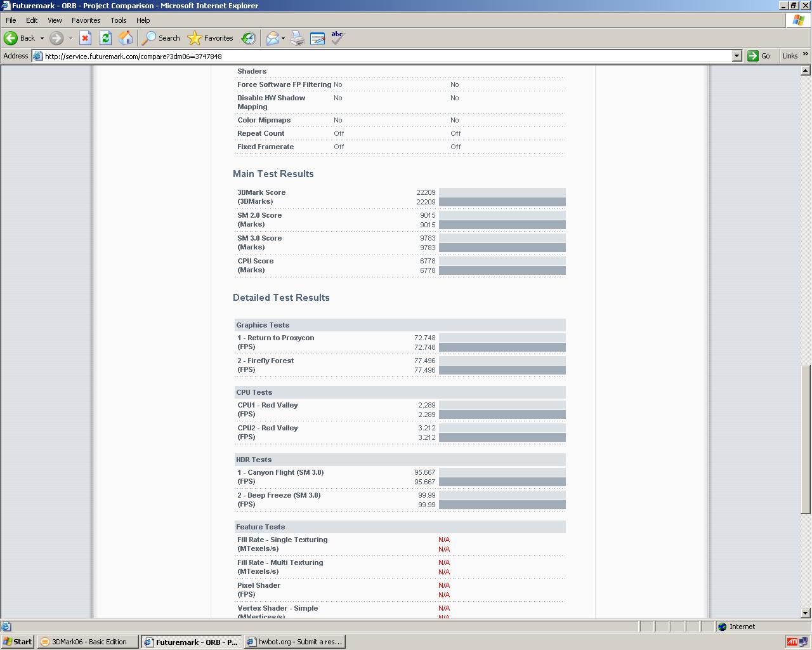Click the Edit page icon
The height and width of the screenshot is (650, 812).
pos(318,38)
